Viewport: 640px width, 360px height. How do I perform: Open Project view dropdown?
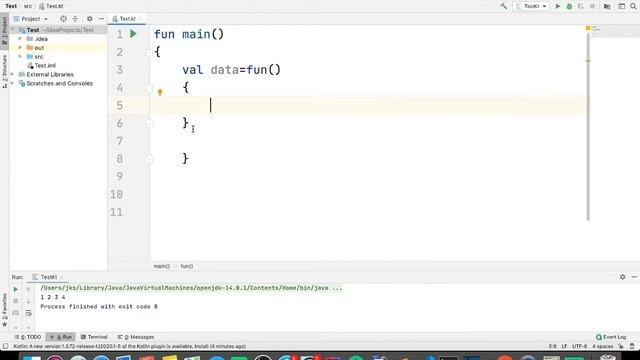point(31,19)
